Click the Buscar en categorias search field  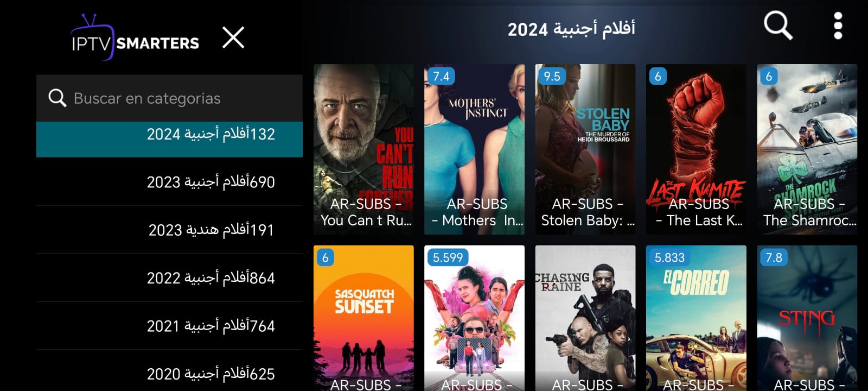[x=169, y=98]
